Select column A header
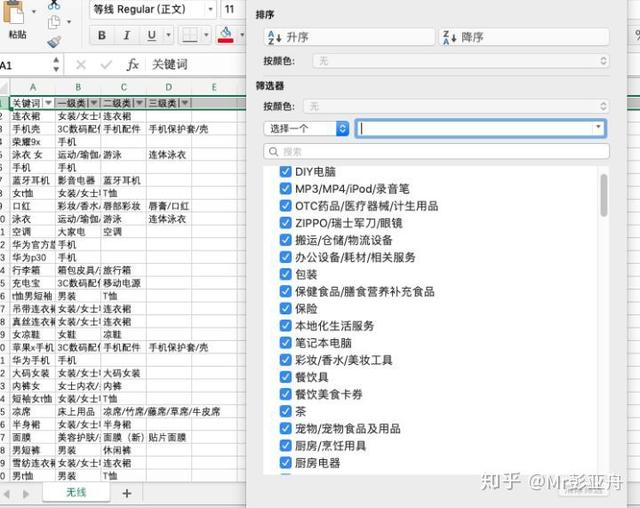 tap(33, 87)
